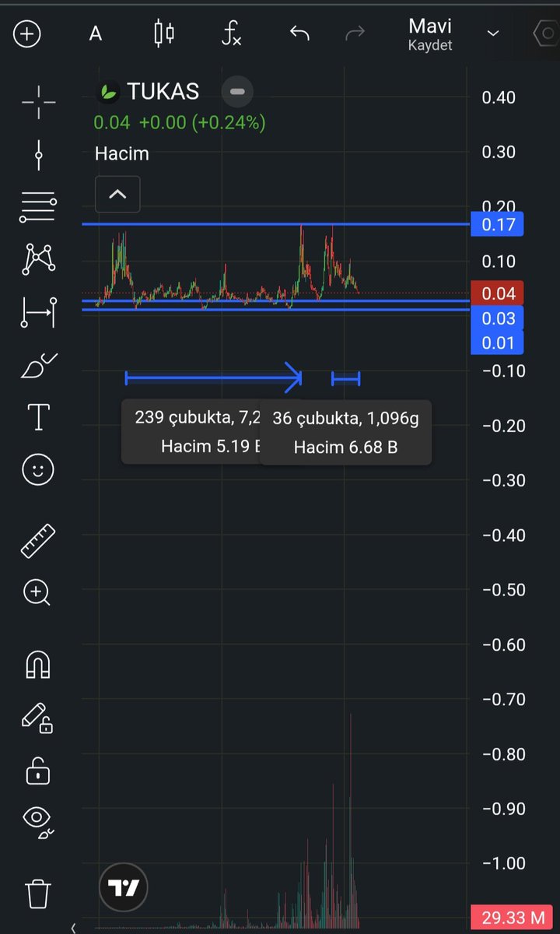Select the short blue date range marker
This screenshot has width=560, height=934.
point(346,379)
